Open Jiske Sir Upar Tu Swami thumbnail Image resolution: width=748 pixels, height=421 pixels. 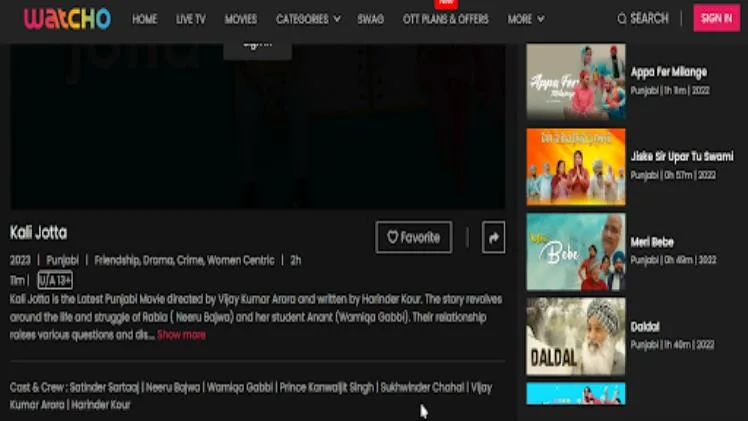[576, 166]
